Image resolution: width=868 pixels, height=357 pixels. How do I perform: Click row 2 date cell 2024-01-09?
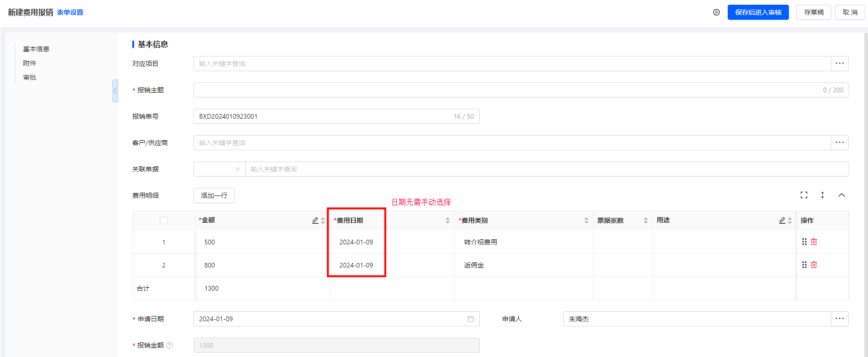[392, 265]
